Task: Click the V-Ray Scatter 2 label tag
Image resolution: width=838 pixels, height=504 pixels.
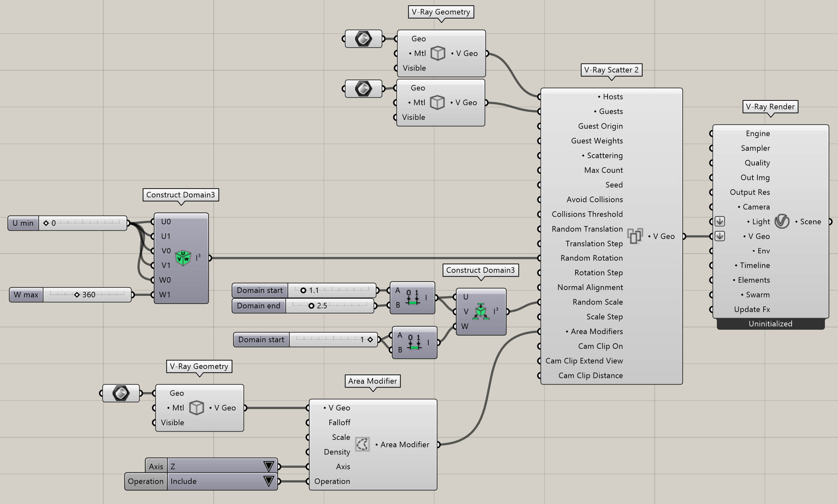Action: tap(611, 70)
